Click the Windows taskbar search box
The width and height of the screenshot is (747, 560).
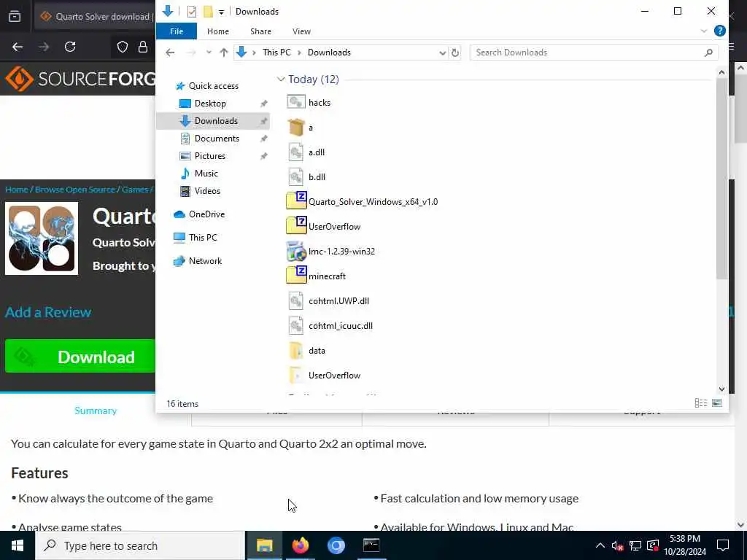coord(140,545)
